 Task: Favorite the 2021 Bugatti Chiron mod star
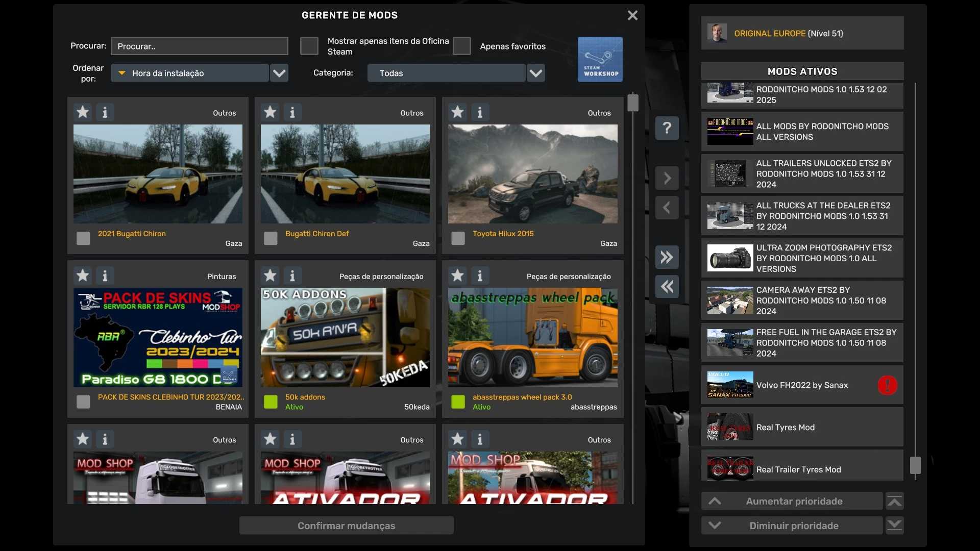point(83,112)
